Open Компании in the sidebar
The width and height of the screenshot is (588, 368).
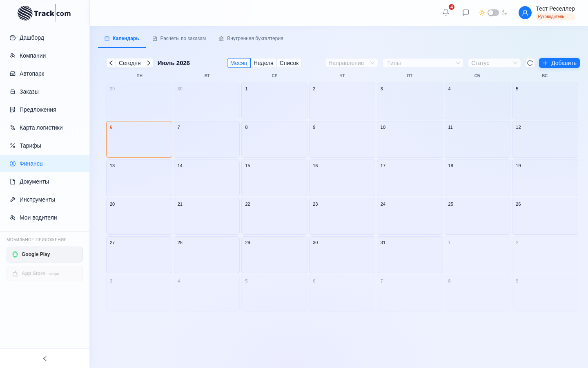pyautogui.click(x=45, y=56)
